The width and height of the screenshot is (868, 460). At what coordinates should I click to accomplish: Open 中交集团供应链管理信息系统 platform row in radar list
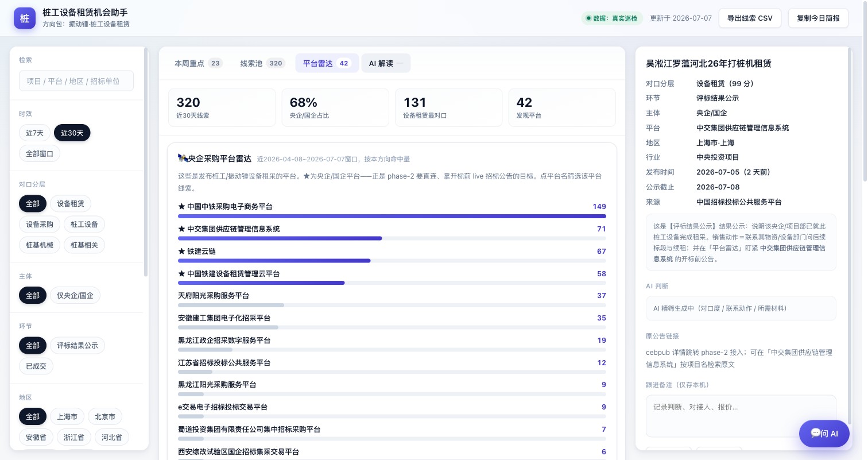392,232
